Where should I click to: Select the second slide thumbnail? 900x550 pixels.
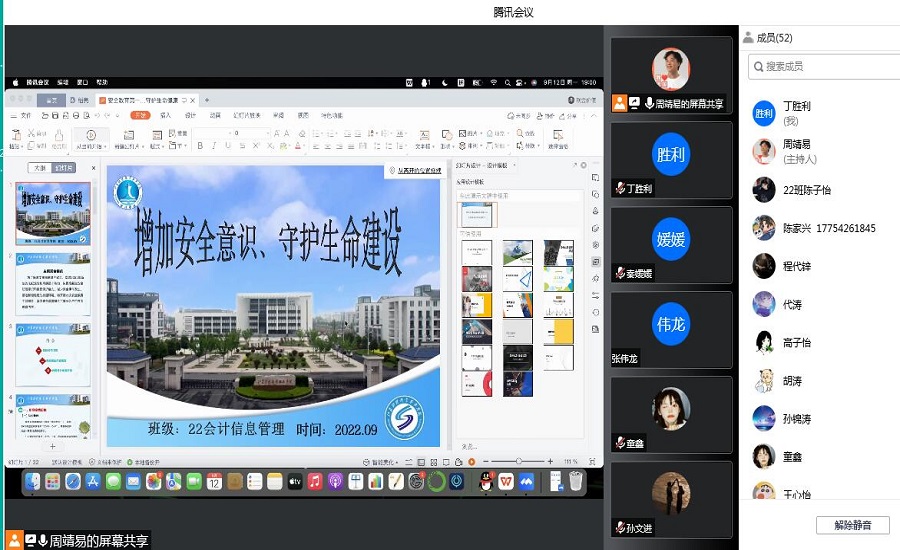click(52, 285)
